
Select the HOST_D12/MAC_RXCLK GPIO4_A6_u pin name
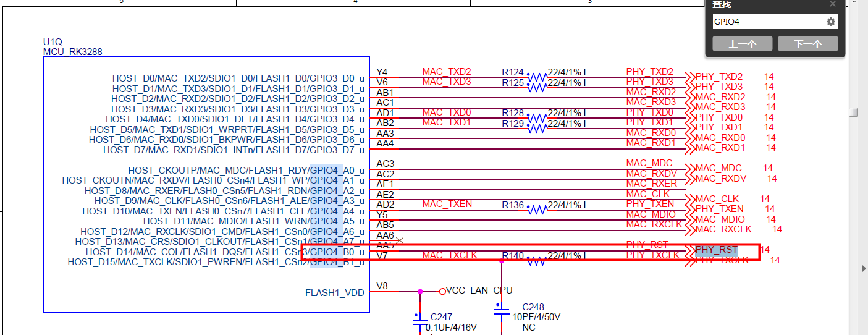tap(223, 232)
